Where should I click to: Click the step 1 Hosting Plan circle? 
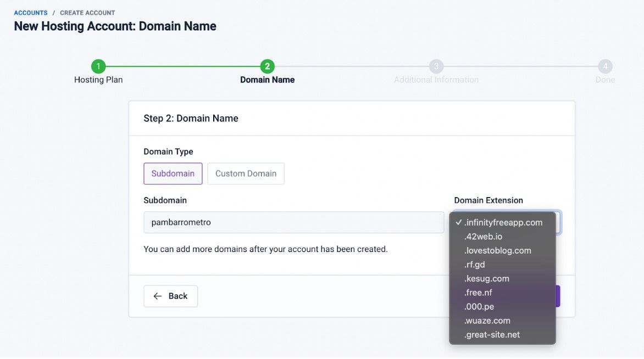pos(98,65)
